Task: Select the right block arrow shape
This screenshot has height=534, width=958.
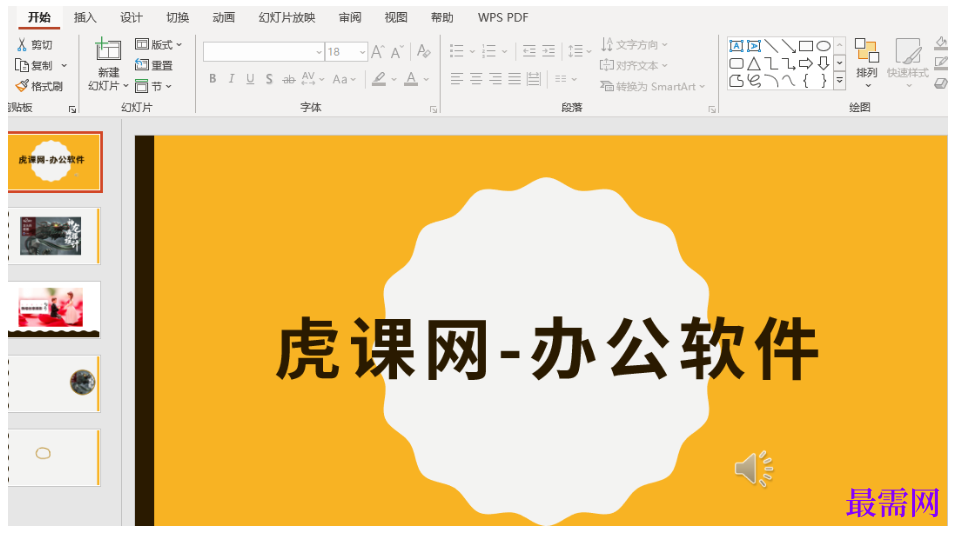Action: click(x=806, y=63)
